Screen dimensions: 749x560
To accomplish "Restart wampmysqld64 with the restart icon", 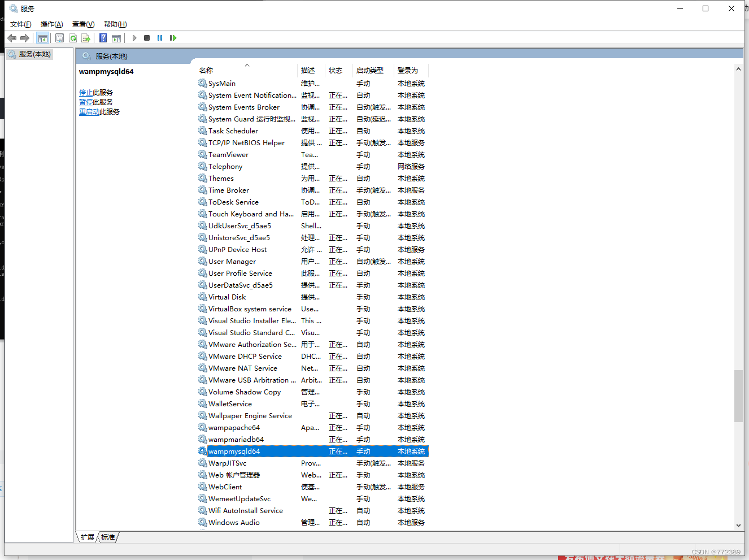I will point(173,38).
